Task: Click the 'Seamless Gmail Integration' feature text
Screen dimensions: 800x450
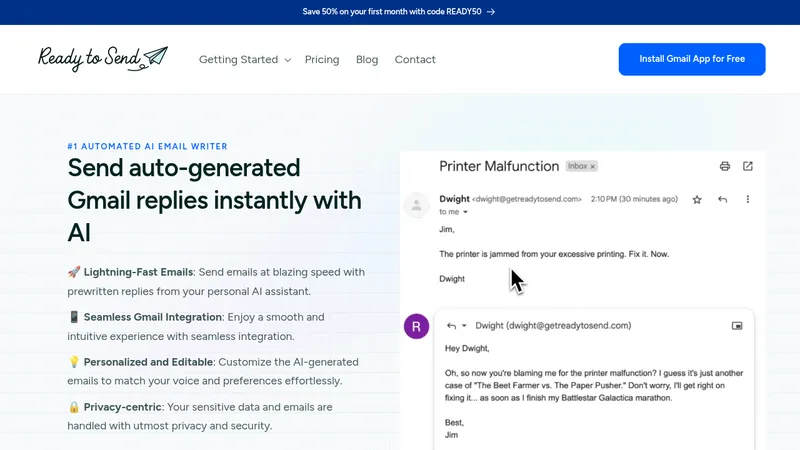Action: point(153,317)
